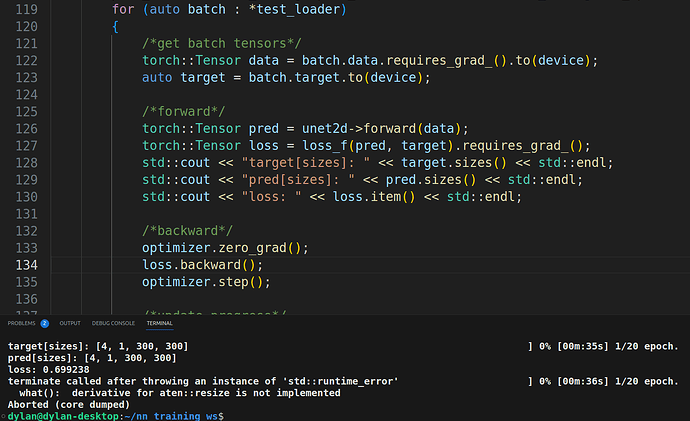Click the /*backward*/ comment
Image resolution: width=690 pixels, height=421 pixels.
(x=183, y=230)
